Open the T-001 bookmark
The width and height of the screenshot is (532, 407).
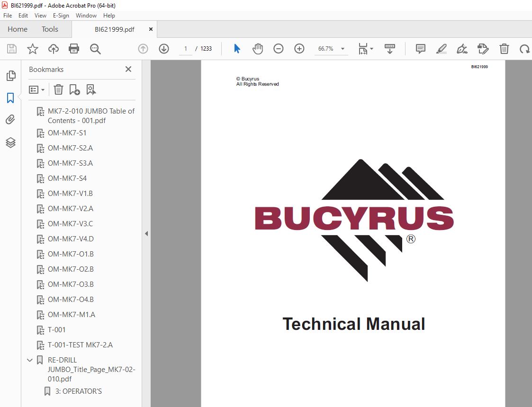[x=57, y=330]
